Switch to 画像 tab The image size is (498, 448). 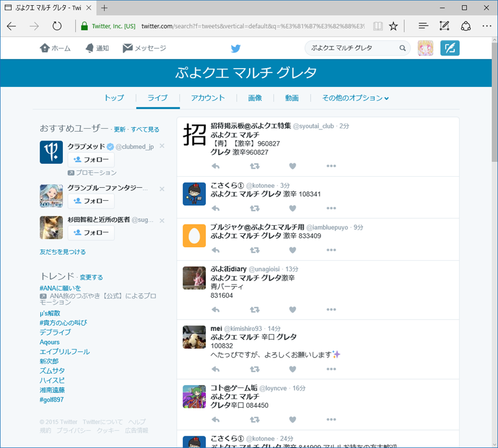[255, 98]
